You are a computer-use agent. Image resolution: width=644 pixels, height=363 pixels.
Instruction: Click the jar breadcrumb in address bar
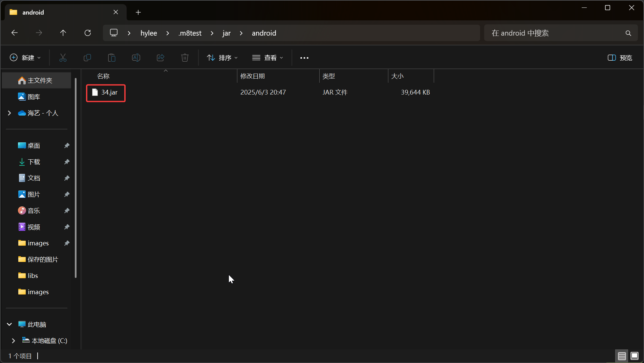(x=226, y=33)
